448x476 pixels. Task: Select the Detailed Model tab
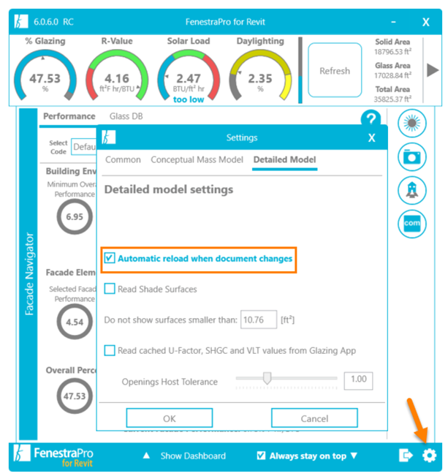285,159
